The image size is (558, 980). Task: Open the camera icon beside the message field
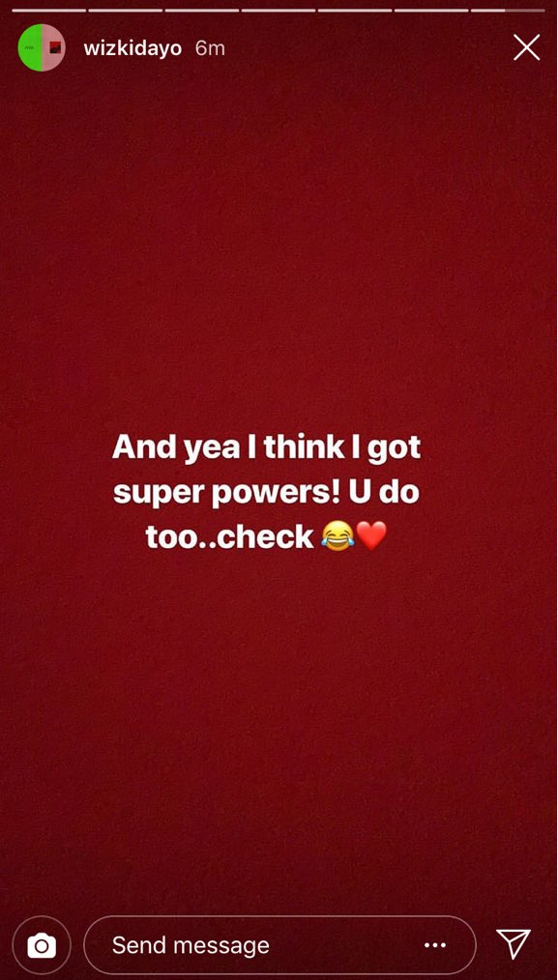click(42, 945)
